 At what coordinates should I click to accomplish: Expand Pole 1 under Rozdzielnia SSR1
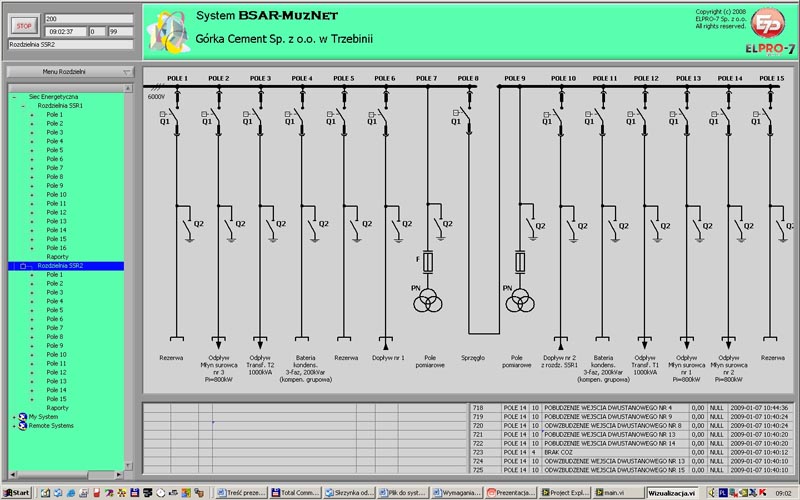(32, 115)
